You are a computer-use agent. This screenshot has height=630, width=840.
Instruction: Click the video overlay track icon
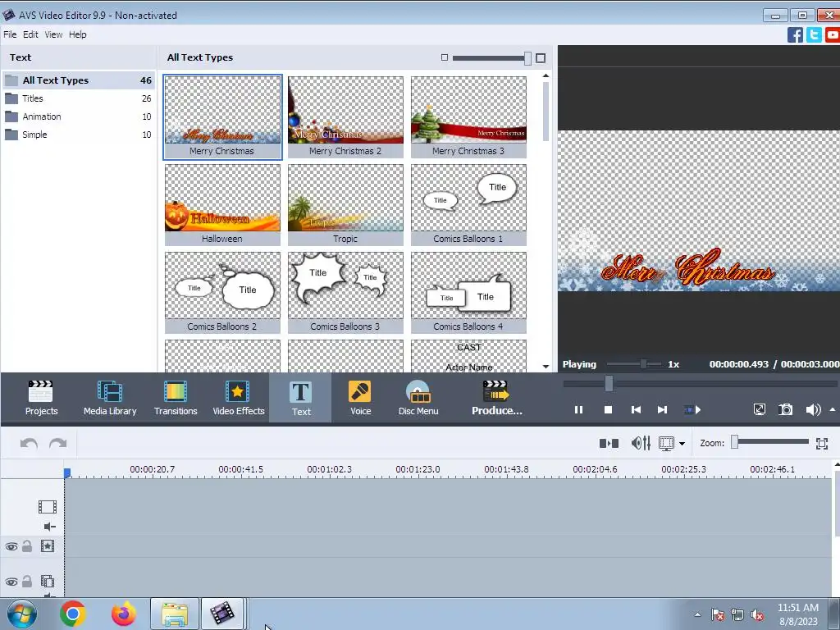click(47, 582)
